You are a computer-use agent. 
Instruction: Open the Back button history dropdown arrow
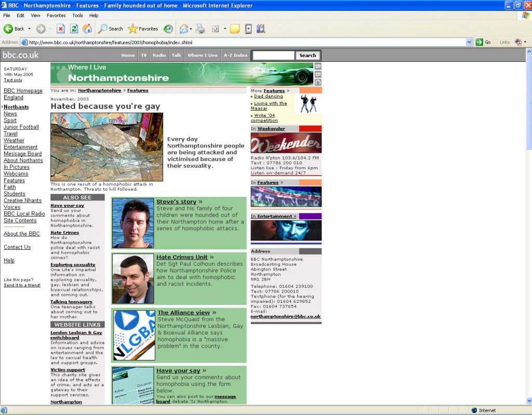(x=30, y=29)
